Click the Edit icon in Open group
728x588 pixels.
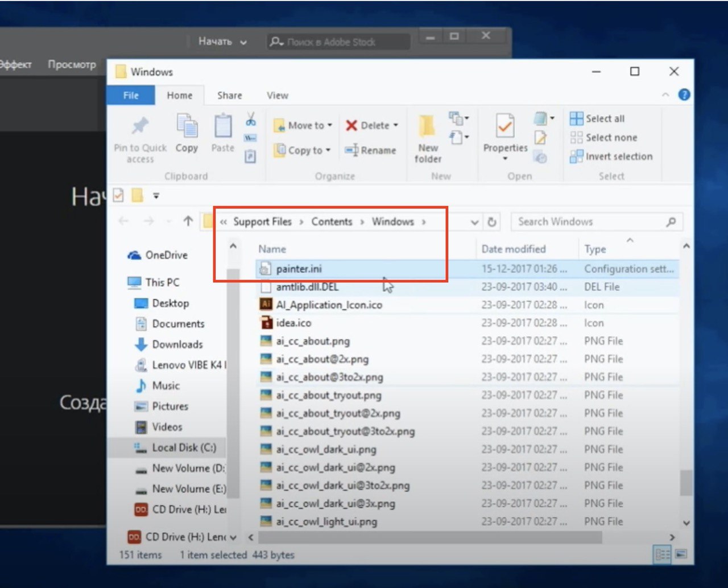click(540, 137)
